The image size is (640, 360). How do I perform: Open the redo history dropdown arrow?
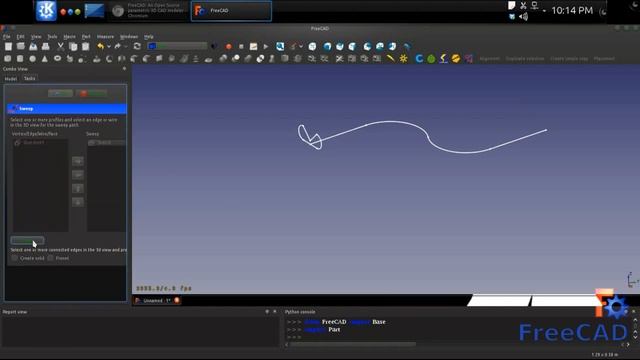pos(126,47)
